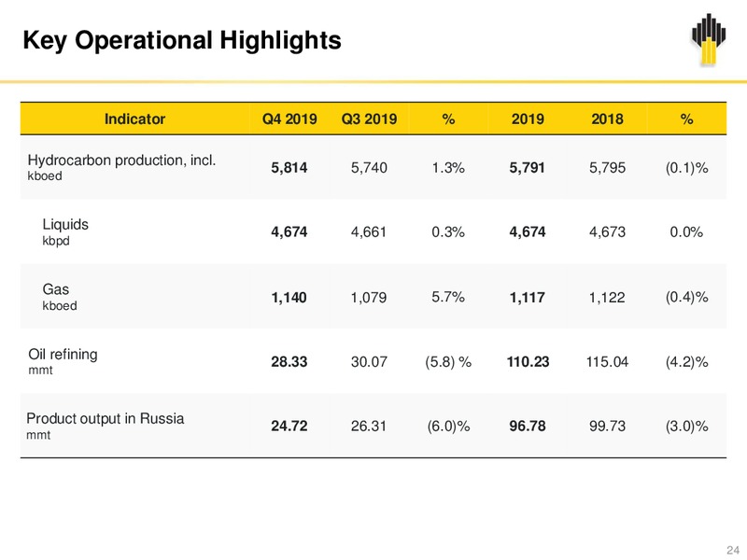This screenshot has width=747, height=560.
Task: Click Oil refining annual change '(4.2)%'
Action: coord(687,362)
